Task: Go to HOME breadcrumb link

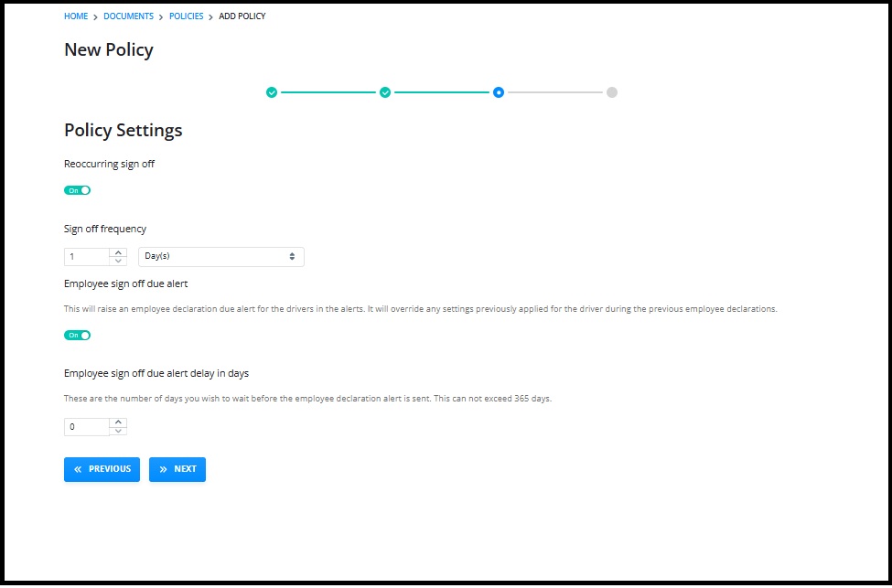Action: pyautogui.click(x=76, y=16)
